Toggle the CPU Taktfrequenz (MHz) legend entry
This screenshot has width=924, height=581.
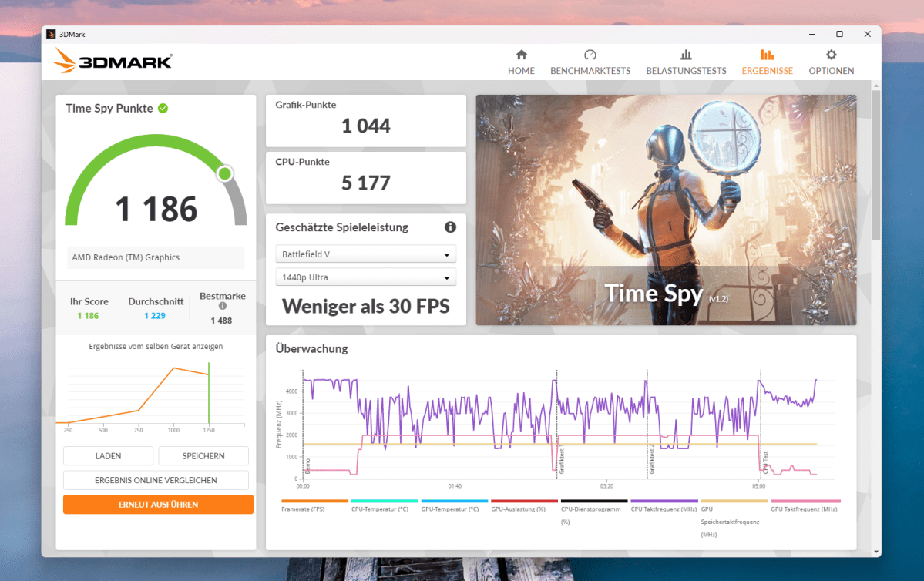(664, 505)
